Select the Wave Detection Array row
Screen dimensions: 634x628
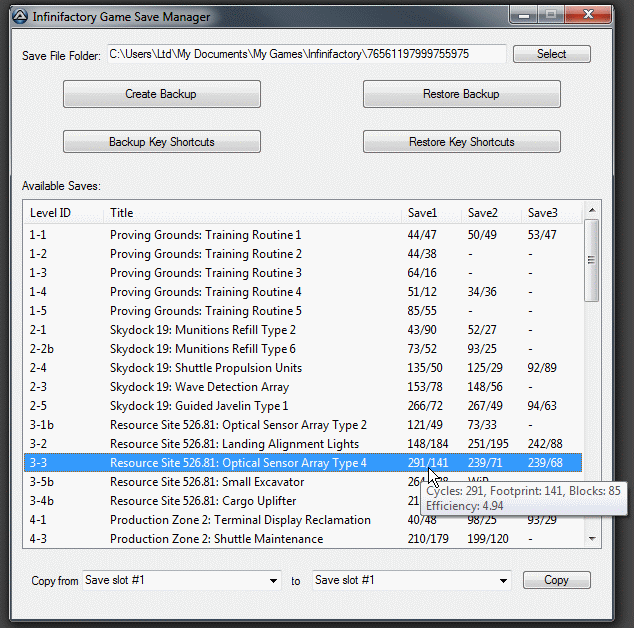tap(303, 387)
